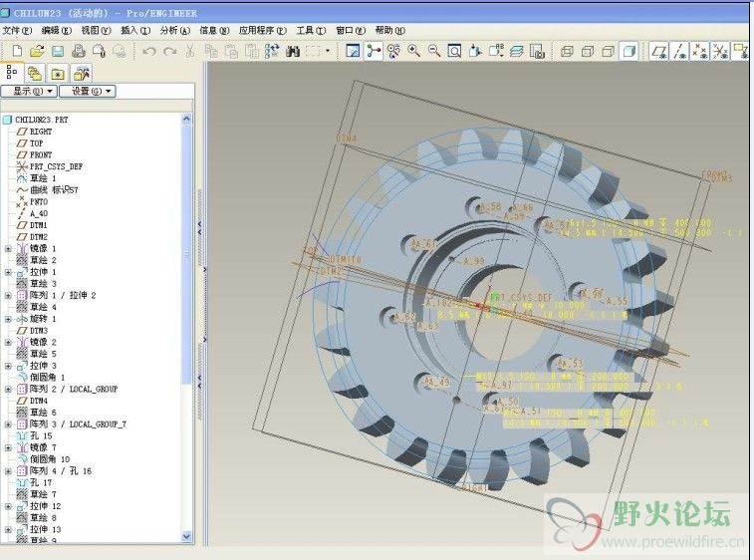The height and width of the screenshot is (560, 754).
Task: Zoom out with the magnifier minus icon
Action: pyautogui.click(x=433, y=51)
